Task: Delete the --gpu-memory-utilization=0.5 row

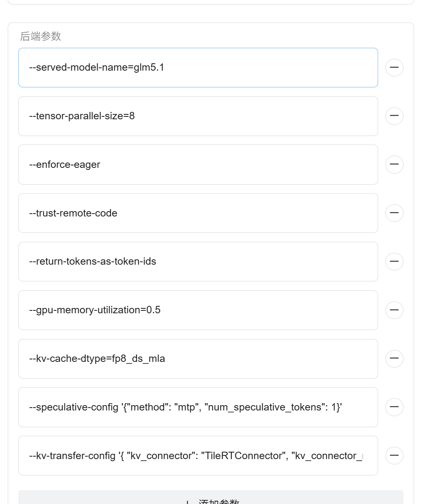Action: (x=394, y=310)
